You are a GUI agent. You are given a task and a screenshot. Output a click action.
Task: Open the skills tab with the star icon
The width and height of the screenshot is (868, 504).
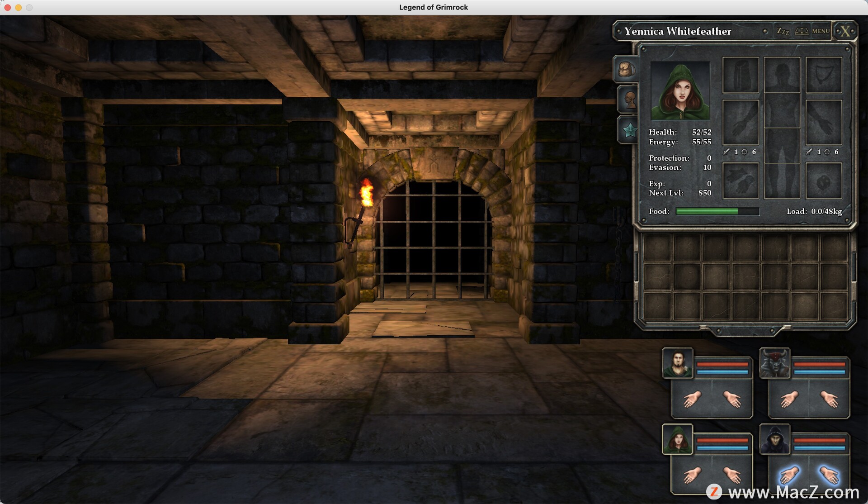pyautogui.click(x=628, y=129)
